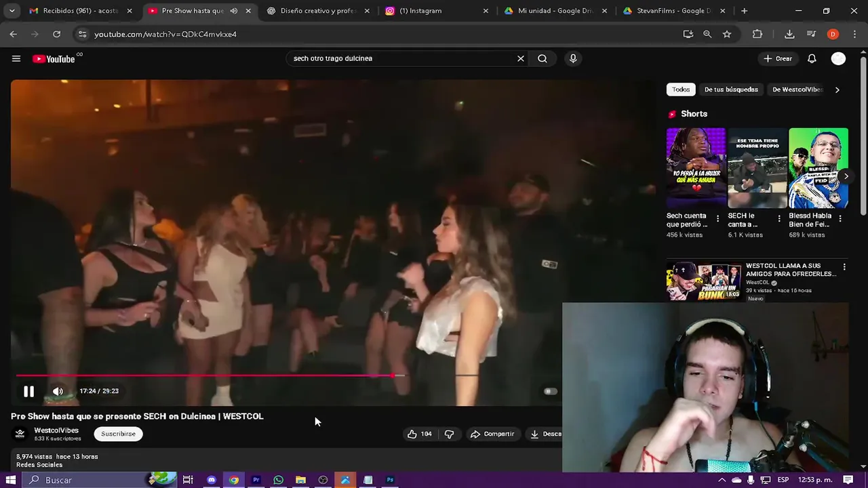Open YouTube notifications bell
The width and height of the screenshot is (868, 488).
[812, 58]
